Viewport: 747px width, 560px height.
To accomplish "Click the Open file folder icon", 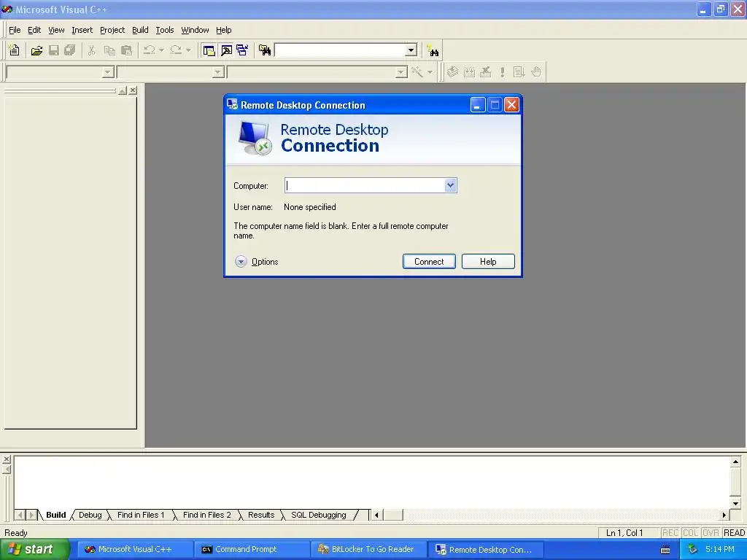I will 36,50.
